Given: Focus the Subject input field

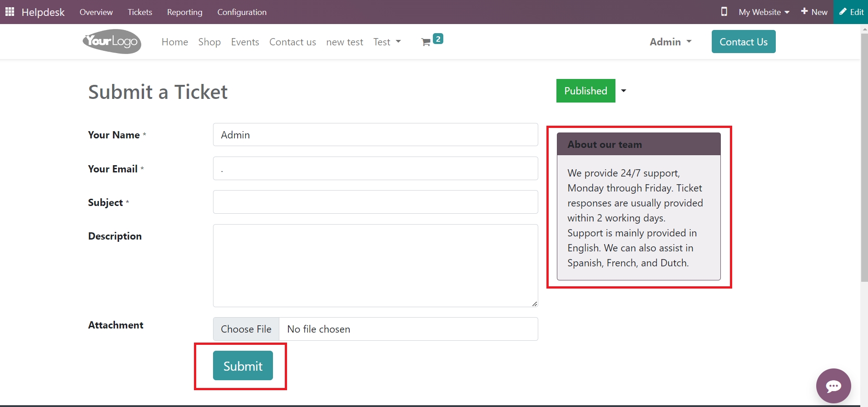Looking at the screenshot, I should point(375,202).
